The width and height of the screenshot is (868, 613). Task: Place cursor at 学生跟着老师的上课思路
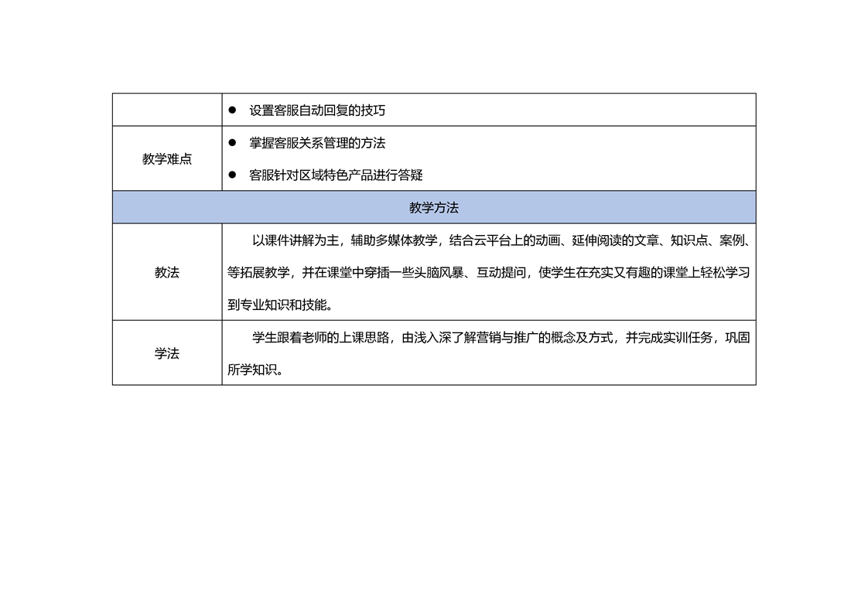click(320, 338)
